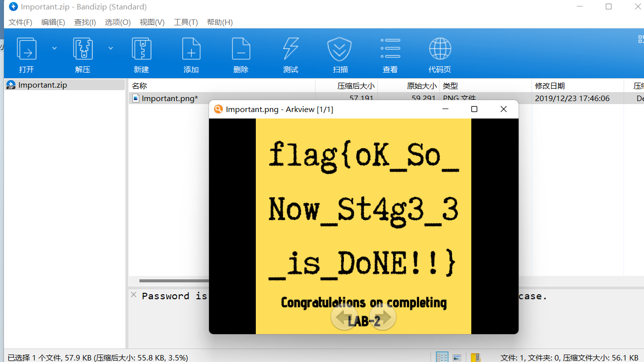Image resolution: width=644 pixels, height=362 pixels.
Task: Open the 视图(V) menu
Action: pos(152,22)
